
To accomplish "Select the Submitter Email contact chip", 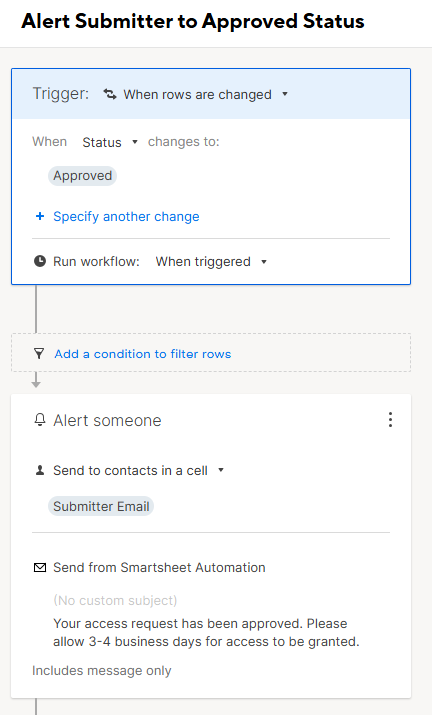I will [101, 506].
